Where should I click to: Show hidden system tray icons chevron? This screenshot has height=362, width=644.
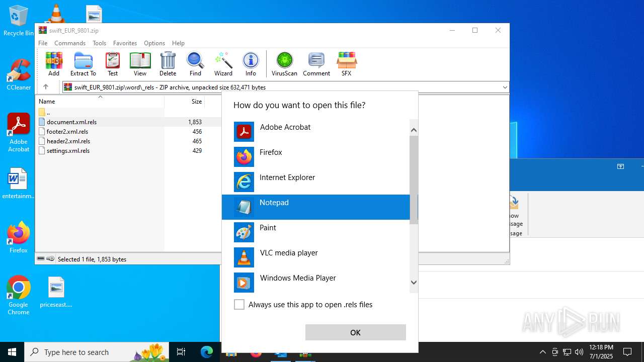click(x=542, y=352)
